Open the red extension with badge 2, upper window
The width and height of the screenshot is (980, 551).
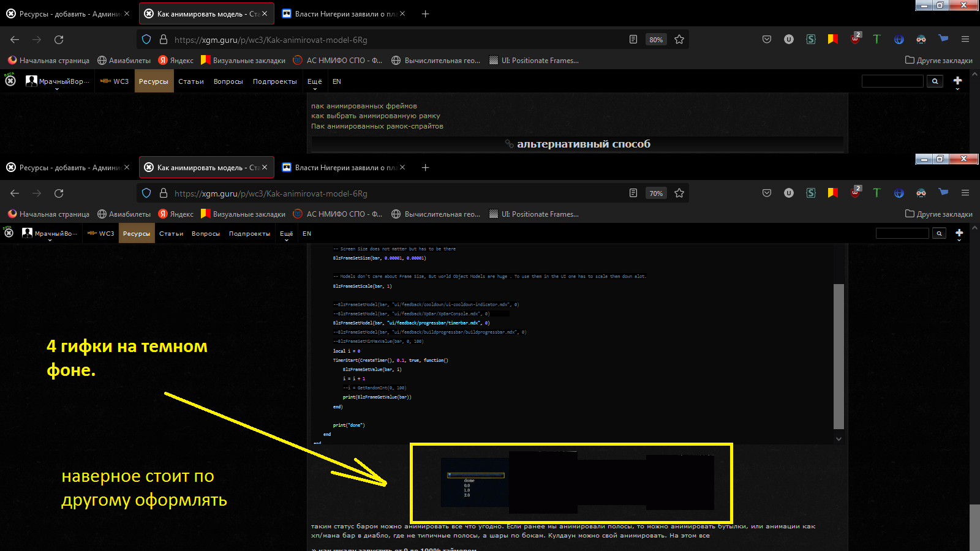856,39
